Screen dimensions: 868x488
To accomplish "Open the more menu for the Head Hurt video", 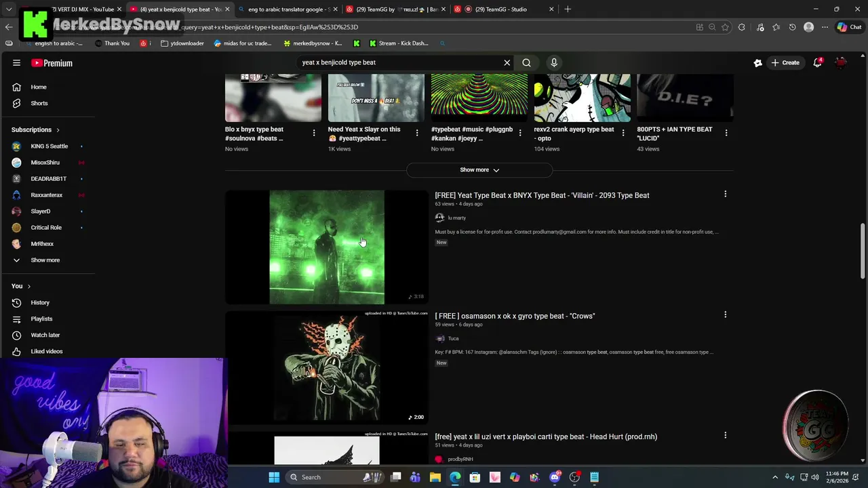I will tap(725, 436).
